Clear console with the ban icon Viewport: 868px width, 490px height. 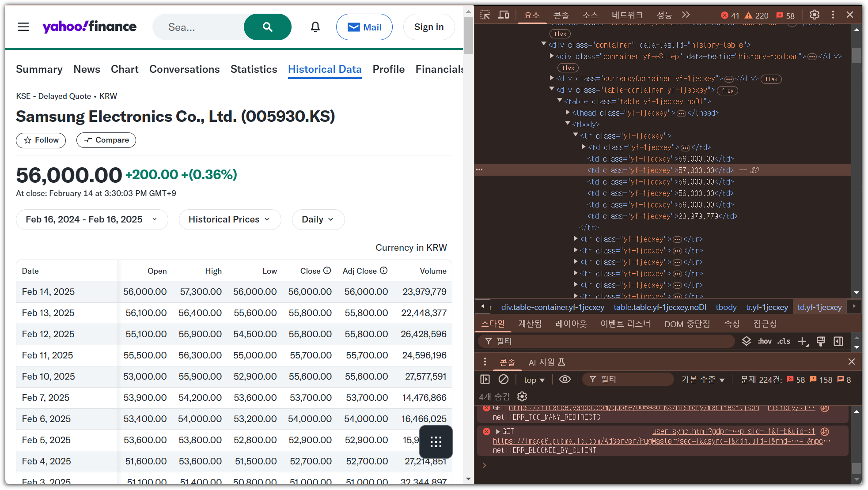[x=503, y=380]
